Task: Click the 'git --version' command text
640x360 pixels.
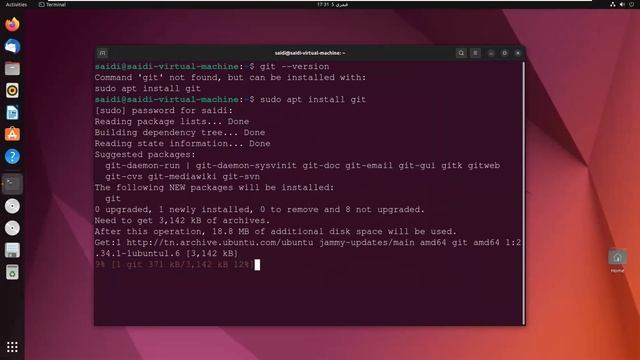Action: [295, 67]
